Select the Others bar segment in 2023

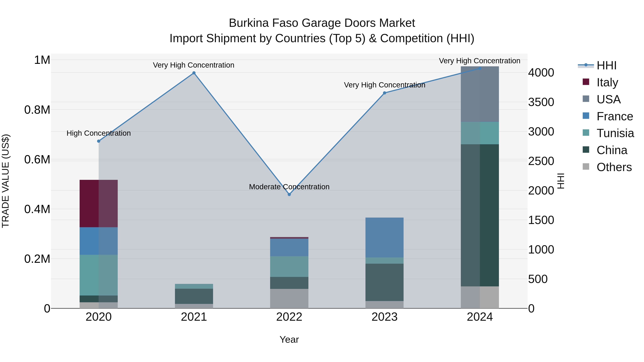pyautogui.click(x=384, y=305)
